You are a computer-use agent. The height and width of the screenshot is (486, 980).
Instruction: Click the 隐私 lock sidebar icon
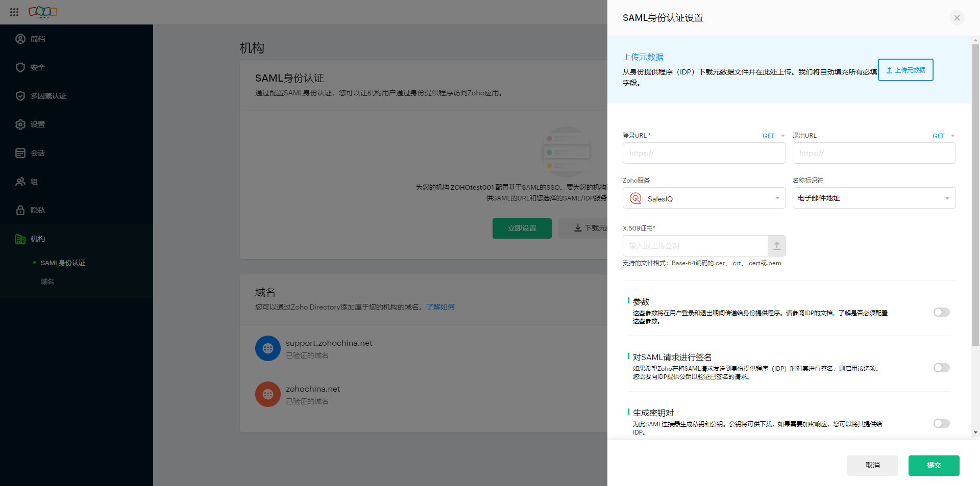[20, 210]
